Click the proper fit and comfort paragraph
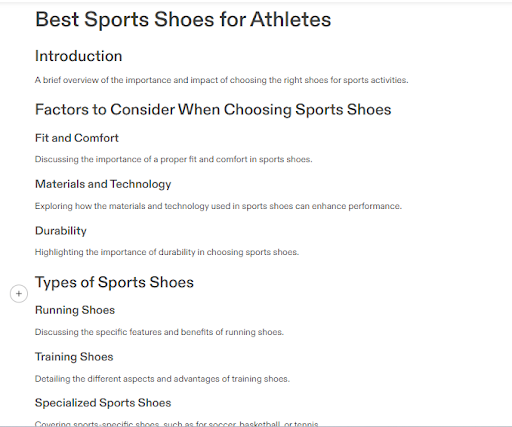Viewport: 512px width, 427px height. (x=173, y=159)
